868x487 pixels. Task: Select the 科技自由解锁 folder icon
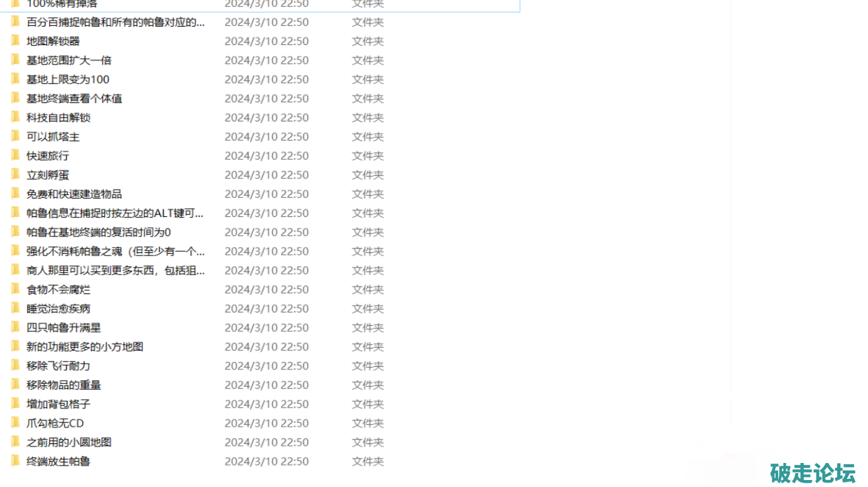tap(15, 117)
